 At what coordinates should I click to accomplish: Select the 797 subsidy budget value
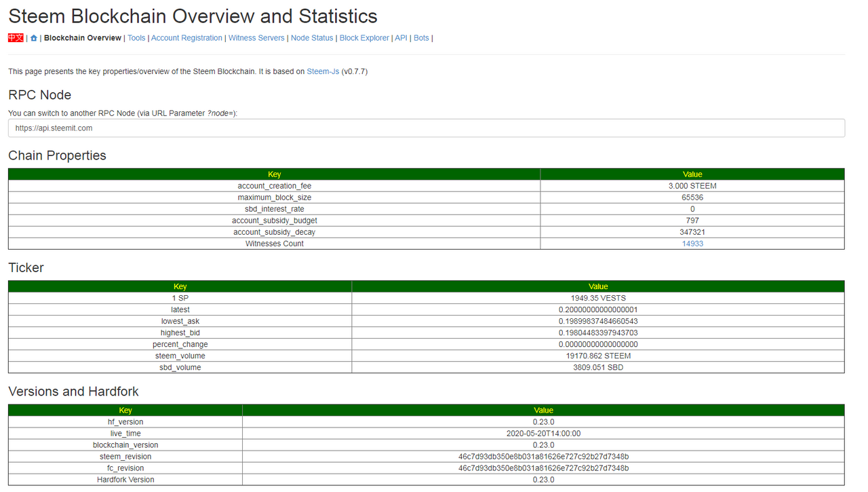pos(692,221)
